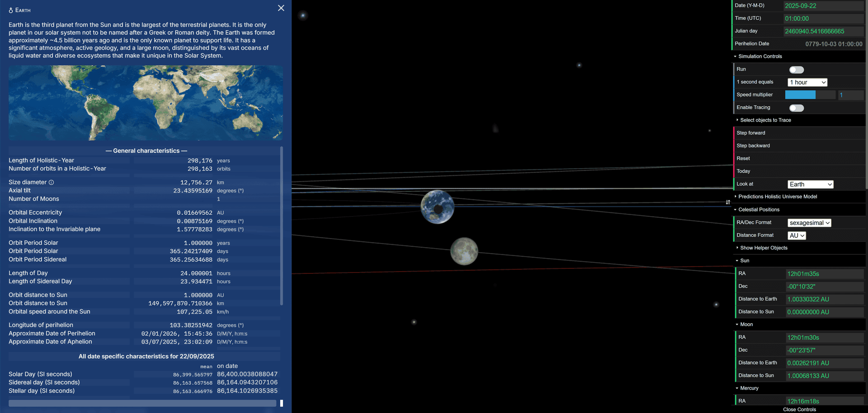Screen dimensions: 868x413
Task: Click the Date (Y-M-D) input field
Action: pos(823,6)
